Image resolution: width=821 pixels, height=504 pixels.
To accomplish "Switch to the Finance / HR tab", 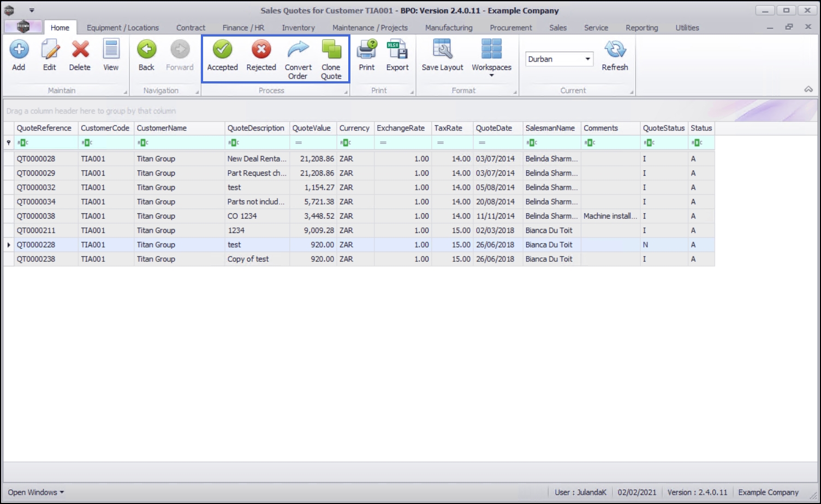I will [243, 27].
